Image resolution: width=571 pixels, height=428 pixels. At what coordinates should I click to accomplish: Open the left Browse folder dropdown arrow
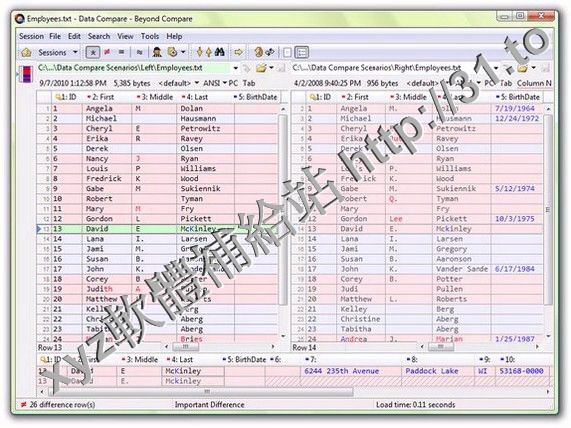(271, 68)
